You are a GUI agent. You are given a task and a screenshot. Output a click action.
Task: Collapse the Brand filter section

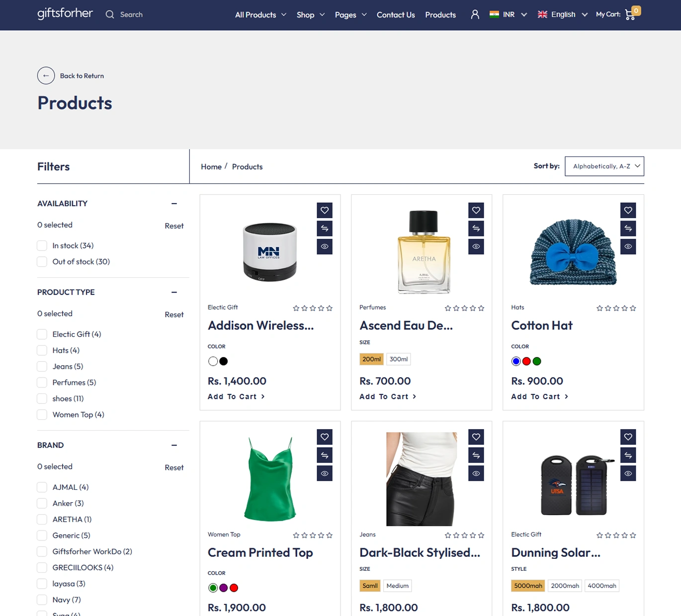click(x=174, y=445)
